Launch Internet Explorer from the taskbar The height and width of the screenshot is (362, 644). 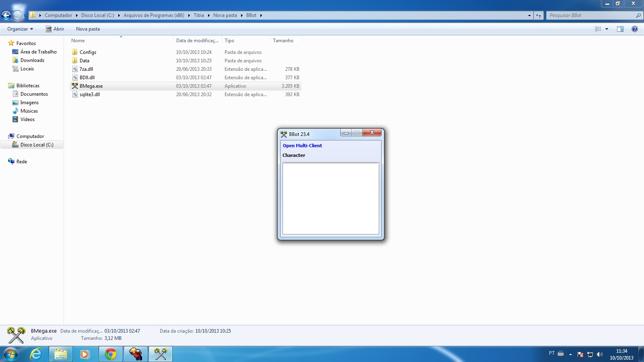(x=36, y=354)
